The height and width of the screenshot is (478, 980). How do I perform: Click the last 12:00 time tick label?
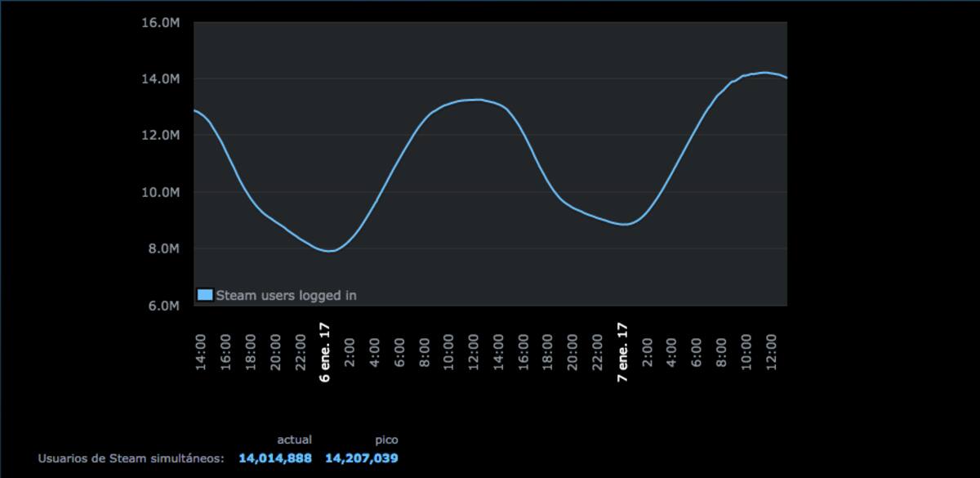[771, 352]
